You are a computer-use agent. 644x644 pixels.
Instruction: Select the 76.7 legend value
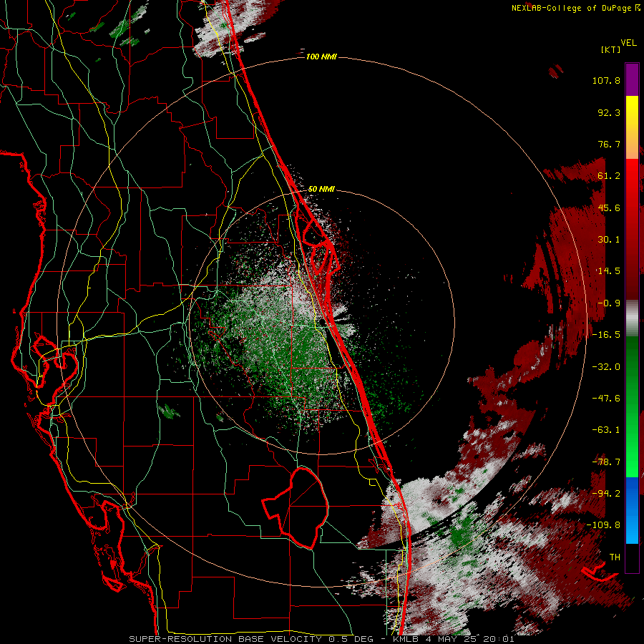tap(609, 144)
